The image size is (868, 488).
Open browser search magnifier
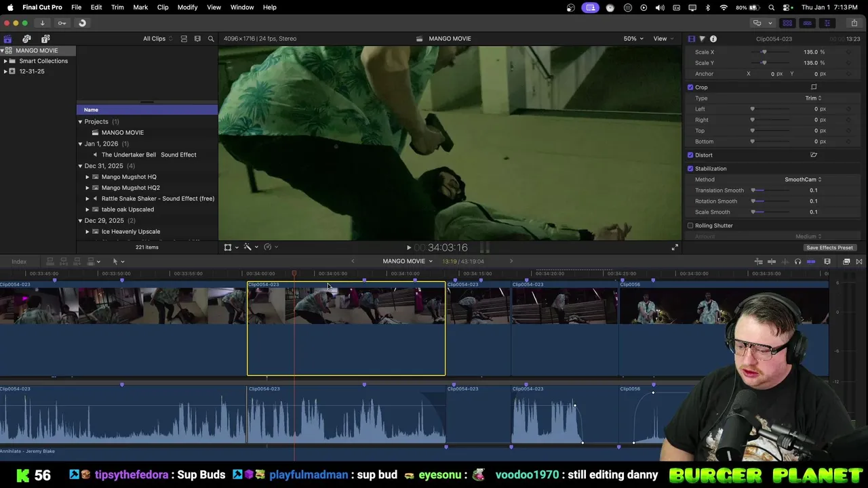click(x=211, y=39)
